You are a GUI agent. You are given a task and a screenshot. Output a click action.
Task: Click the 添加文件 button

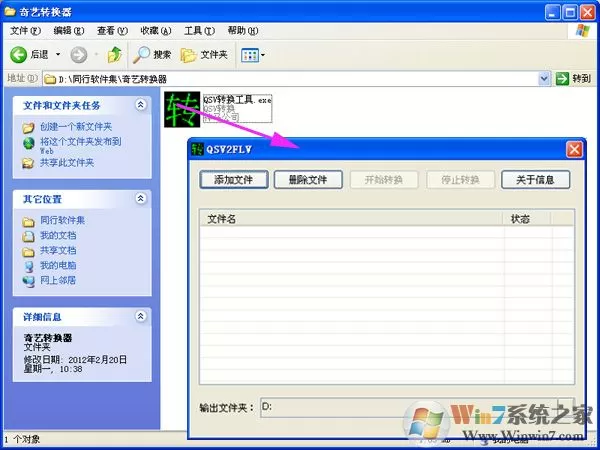click(233, 179)
